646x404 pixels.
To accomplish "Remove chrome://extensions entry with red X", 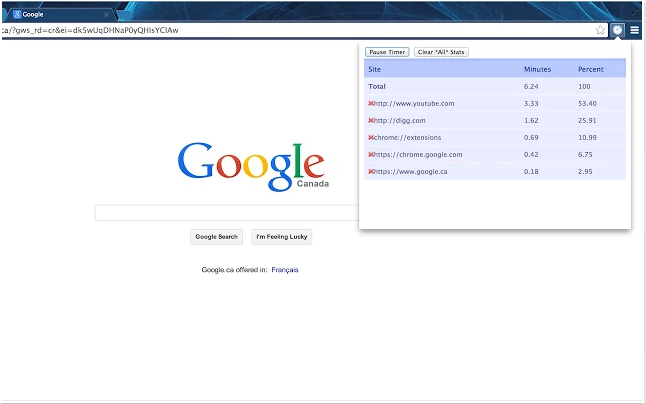I will tap(371, 137).
